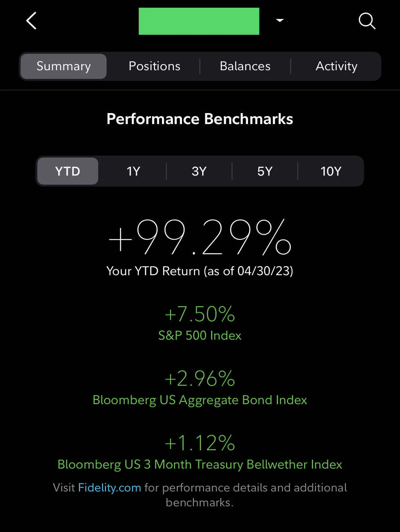Expand the account selector dropdown arrow
Viewport: 400px width, 532px height.
pyautogui.click(x=280, y=21)
